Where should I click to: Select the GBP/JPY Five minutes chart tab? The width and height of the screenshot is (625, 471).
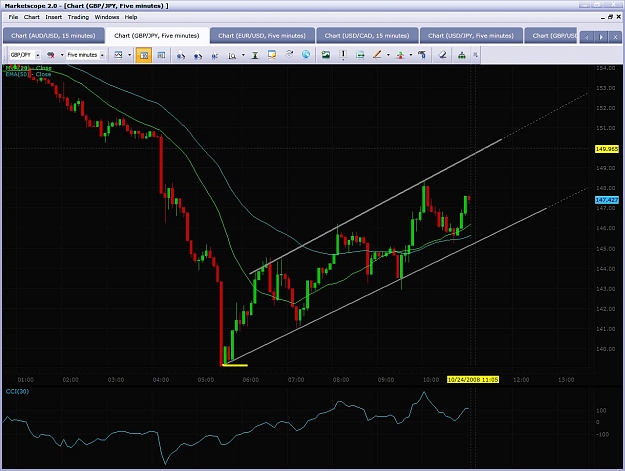(157, 35)
